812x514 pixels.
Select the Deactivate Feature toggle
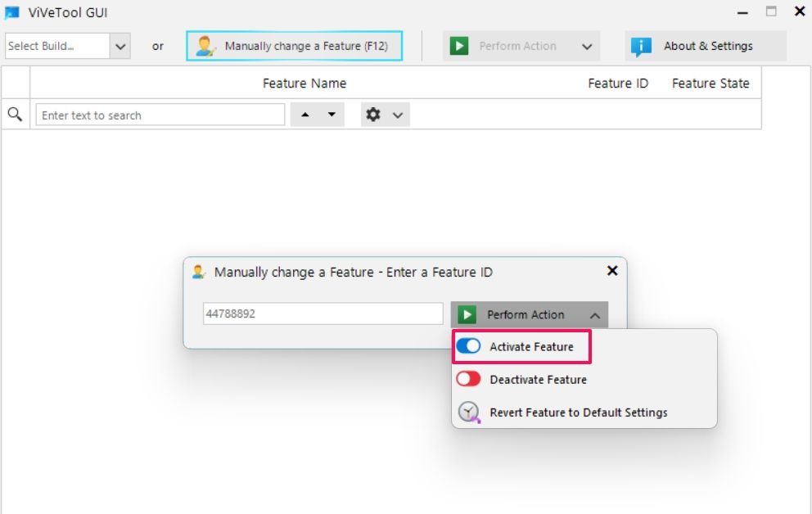(x=467, y=379)
